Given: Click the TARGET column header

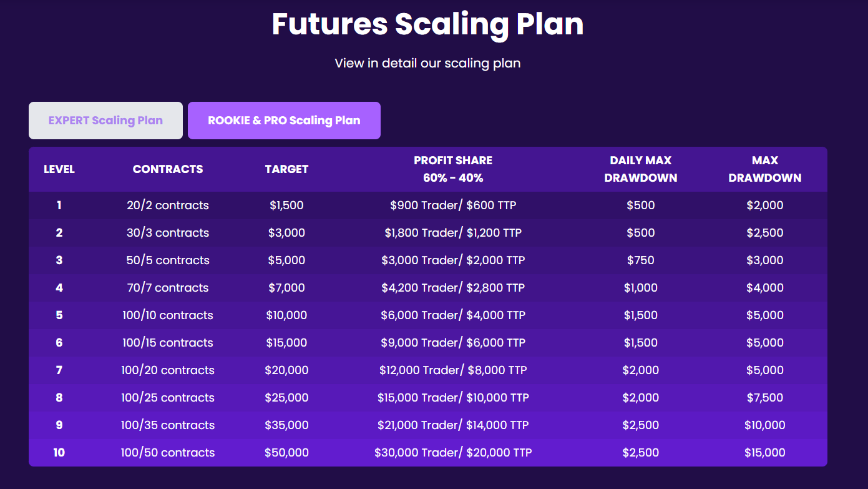Looking at the screenshot, I should [x=286, y=169].
